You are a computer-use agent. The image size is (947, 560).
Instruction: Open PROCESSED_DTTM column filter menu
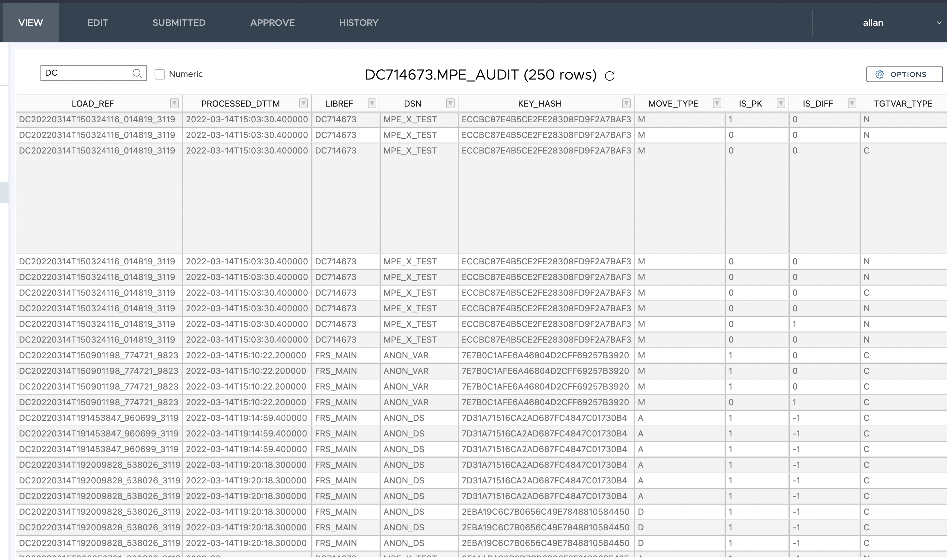304,103
